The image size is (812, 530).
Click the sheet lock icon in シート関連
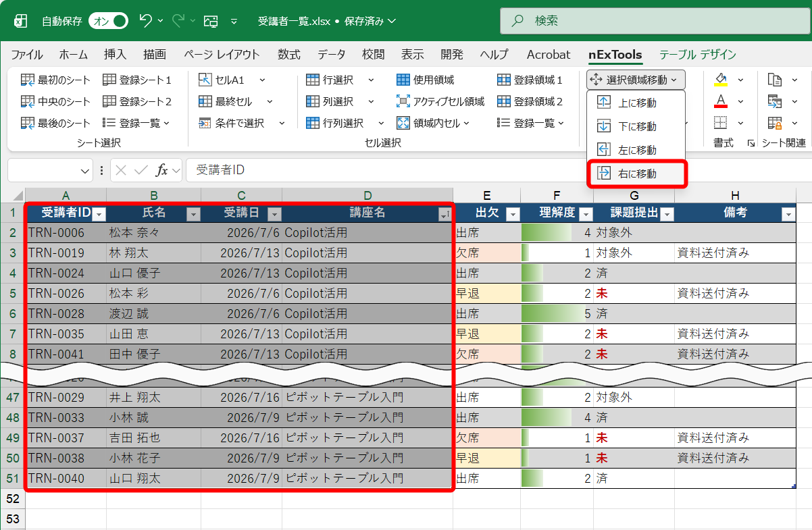click(775, 123)
